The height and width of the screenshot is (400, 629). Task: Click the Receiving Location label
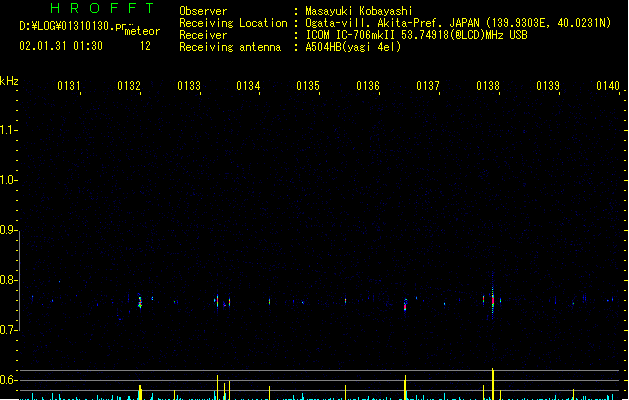pyautogui.click(x=233, y=23)
